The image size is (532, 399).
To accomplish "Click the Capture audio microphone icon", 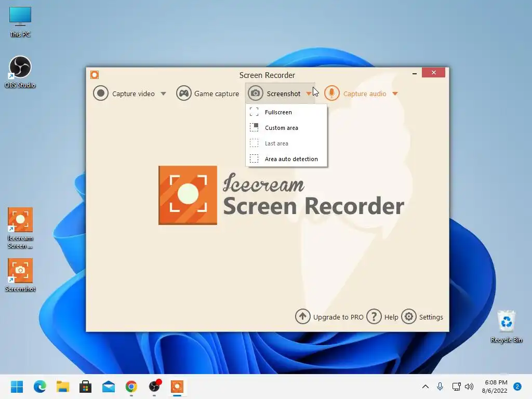I will click(331, 94).
